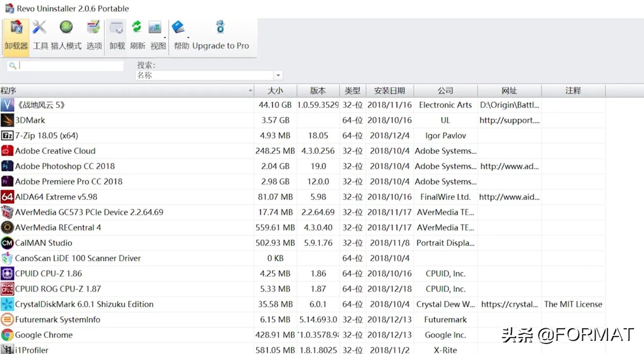
Task: Open the Help (帮助) toolbar menu
Action: pos(181,35)
